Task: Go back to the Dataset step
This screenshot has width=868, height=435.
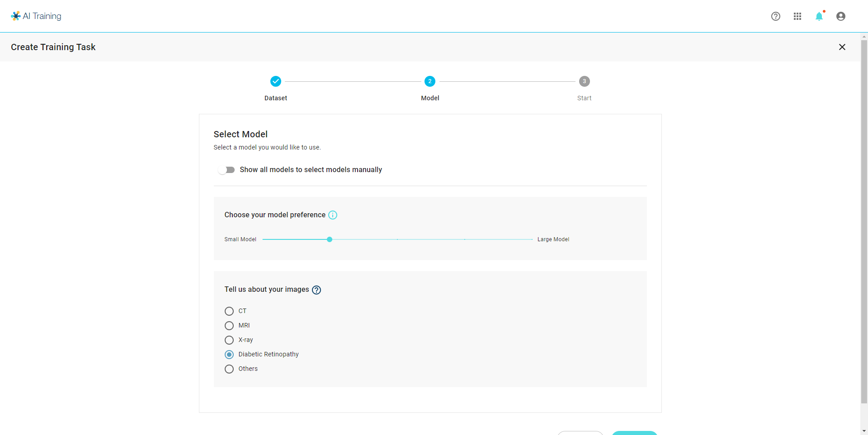Action: tap(276, 81)
